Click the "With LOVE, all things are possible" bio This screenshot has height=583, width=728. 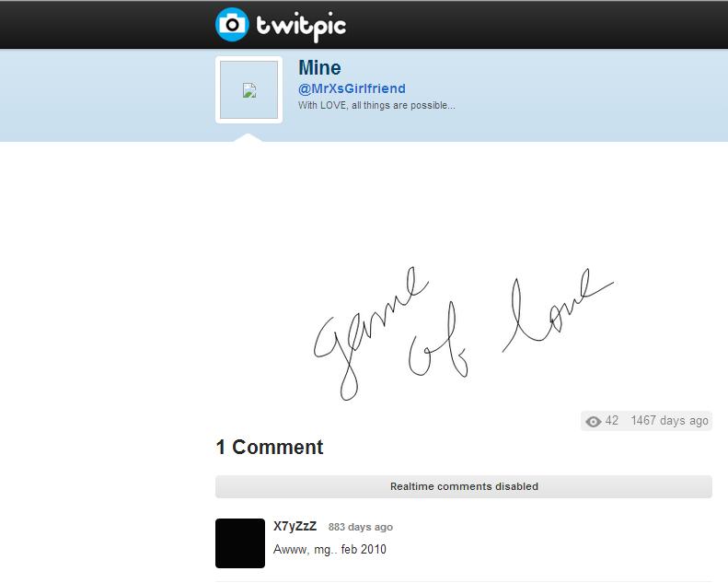tap(376, 105)
